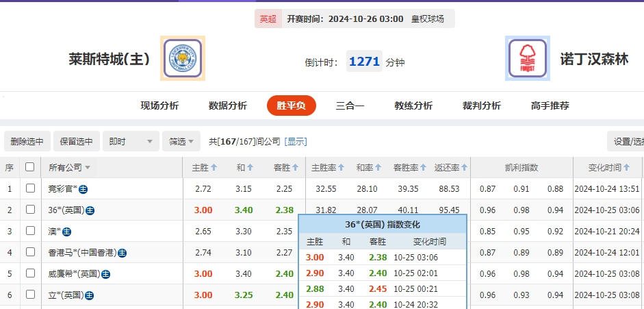The height and width of the screenshot is (309, 644).
Task: Switch to the 数据分析 tab
Action: click(227, 106)
